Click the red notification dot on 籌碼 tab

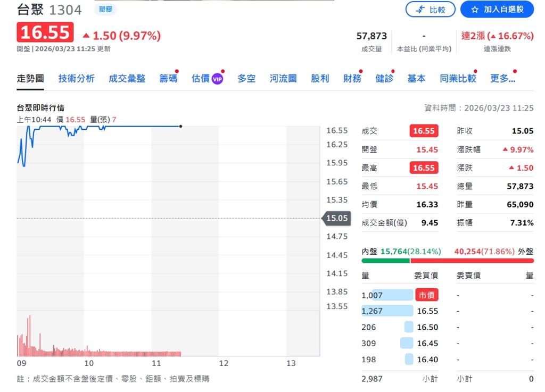tap(177, 70)
